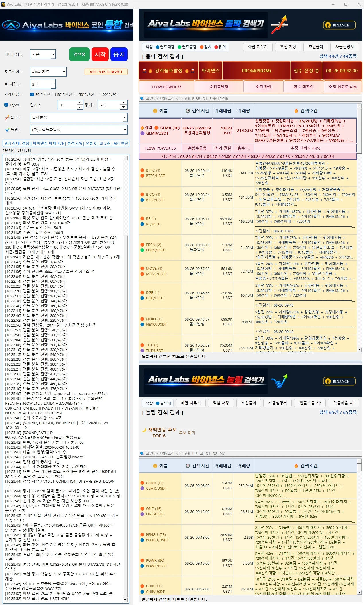Screen dimensions: 364x605
Task: Click the moon icon beside 새벽반등 후보
Action: pos(144,430)
